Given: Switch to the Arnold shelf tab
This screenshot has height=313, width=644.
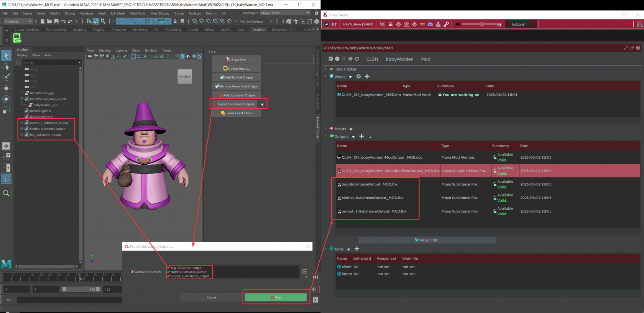Looking at the screenshot, I should pyautogui.click(x=193, y=29).
